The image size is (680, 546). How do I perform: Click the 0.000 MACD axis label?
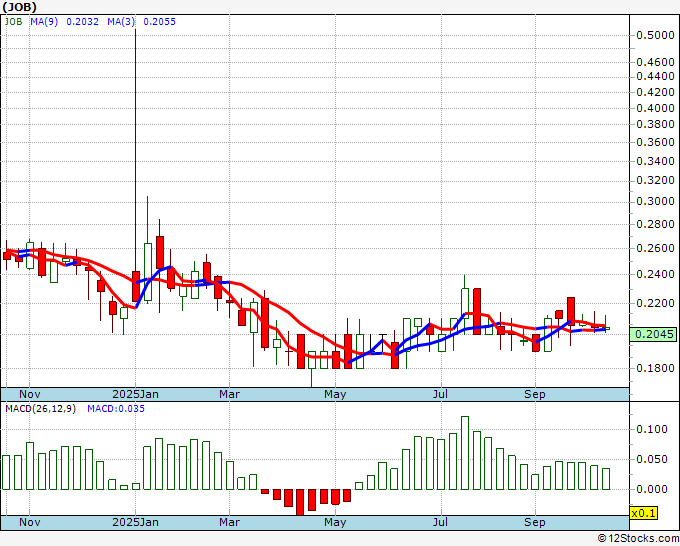651,489
